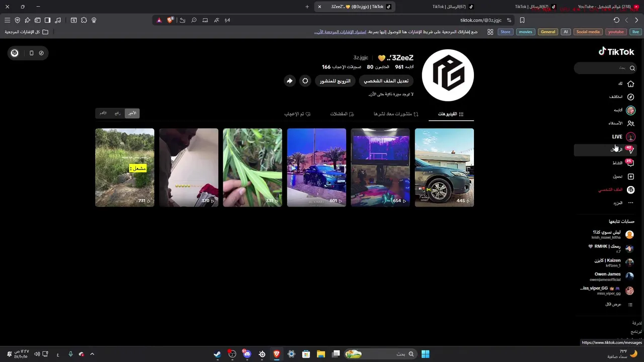Select the Popular sort option
The height and width of the screenshot is (362, 644).
point(117,113)
